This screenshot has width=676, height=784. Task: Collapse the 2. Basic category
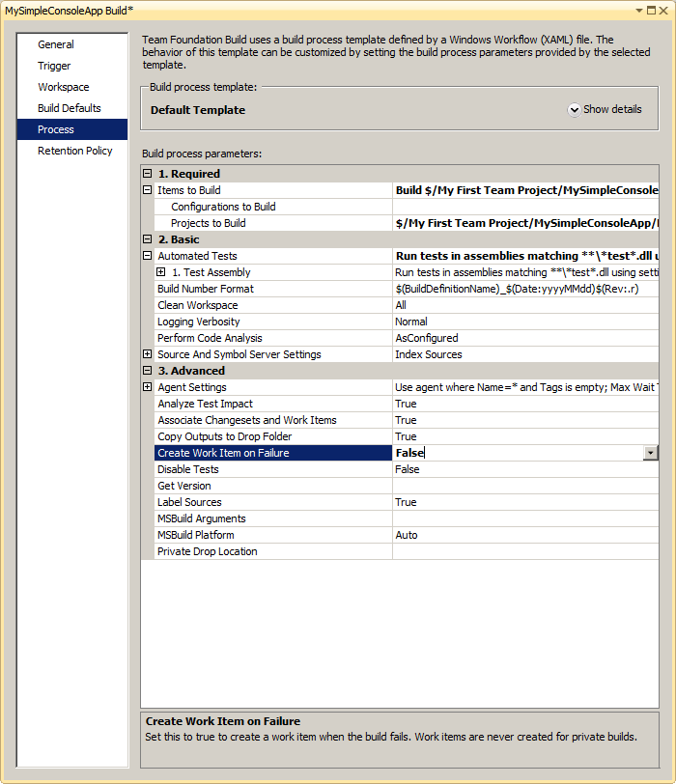pos(147,239)
